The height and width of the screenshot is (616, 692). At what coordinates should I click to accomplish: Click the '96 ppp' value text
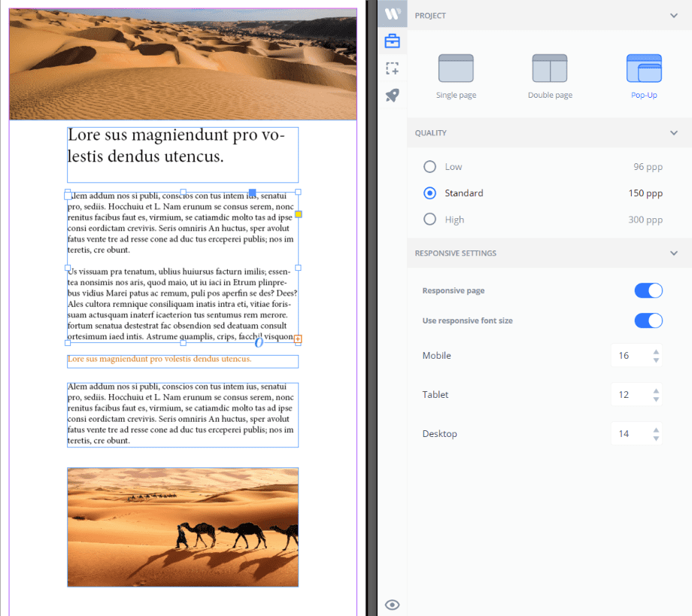(648, 167)
